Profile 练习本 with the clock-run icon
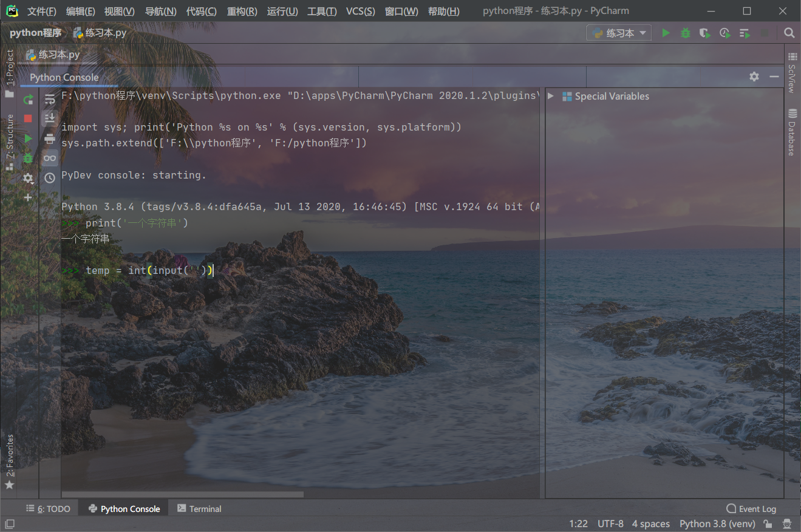 [724, 33]
